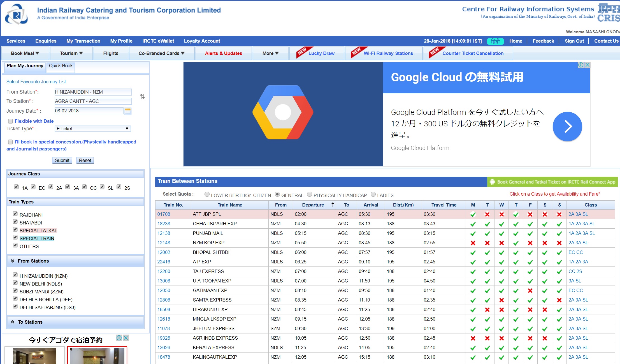Screen dimensions: 620x364
Task: Swap From and To stations arrow icon
Action: click(142, 96)
